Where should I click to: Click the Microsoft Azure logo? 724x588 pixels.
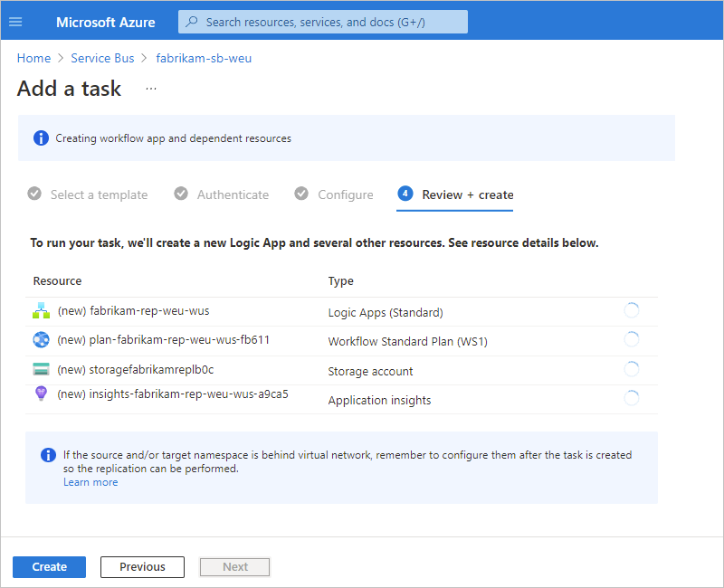click(105, 22)
